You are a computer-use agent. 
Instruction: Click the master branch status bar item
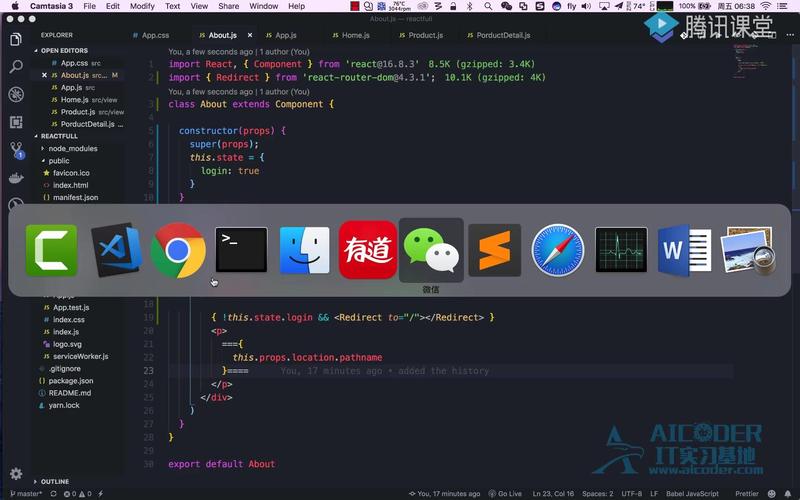point(27,493)
